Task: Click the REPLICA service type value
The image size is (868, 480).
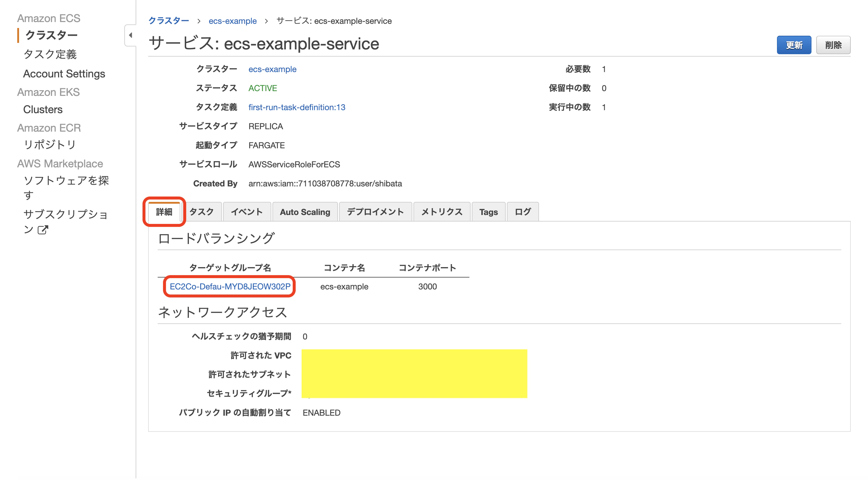Action: pos(266,126)
